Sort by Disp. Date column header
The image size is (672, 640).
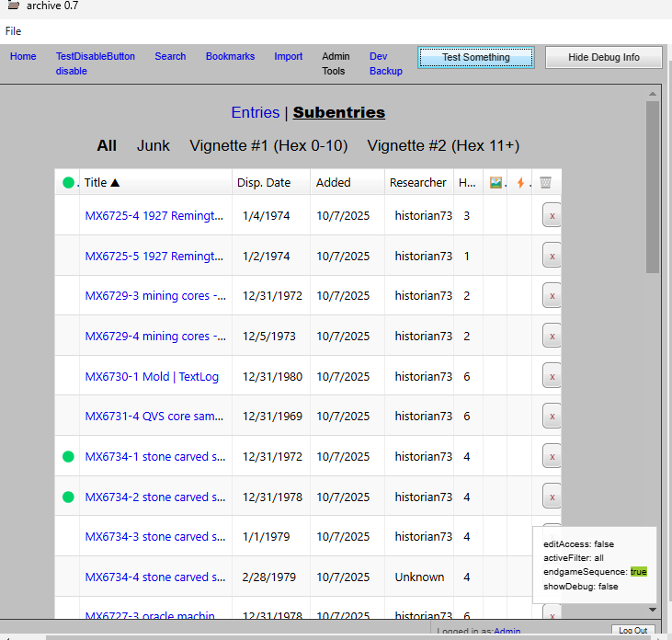264,183
